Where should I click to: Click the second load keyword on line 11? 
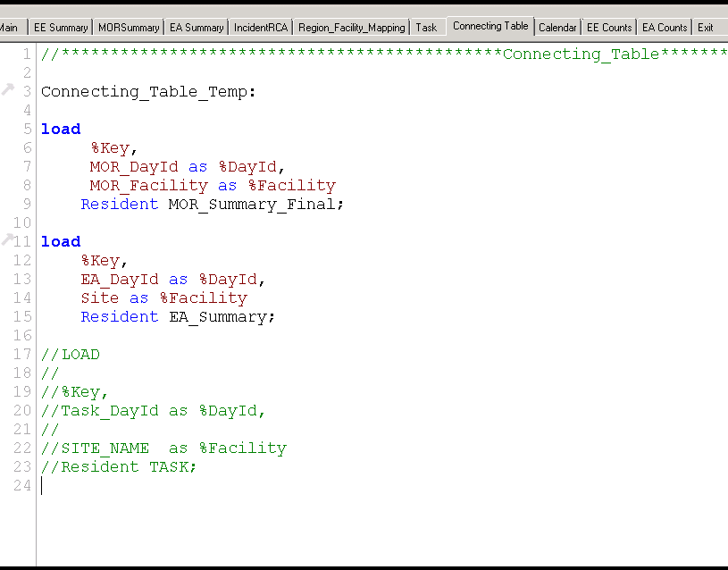click(61, 241)
